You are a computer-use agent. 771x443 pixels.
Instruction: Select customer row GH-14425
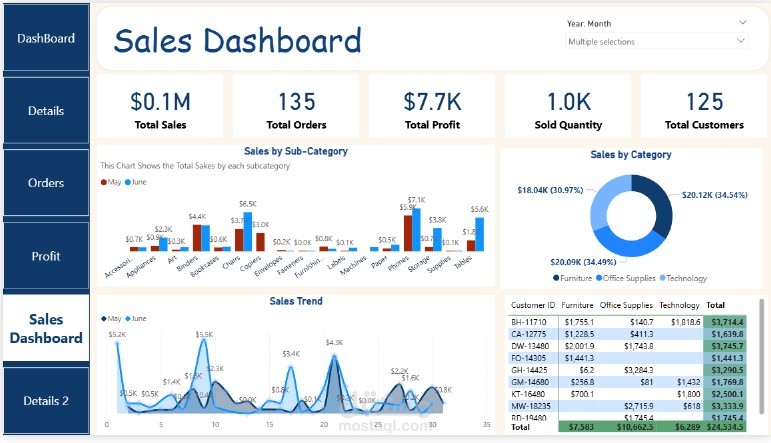click(x=627, y=370)
